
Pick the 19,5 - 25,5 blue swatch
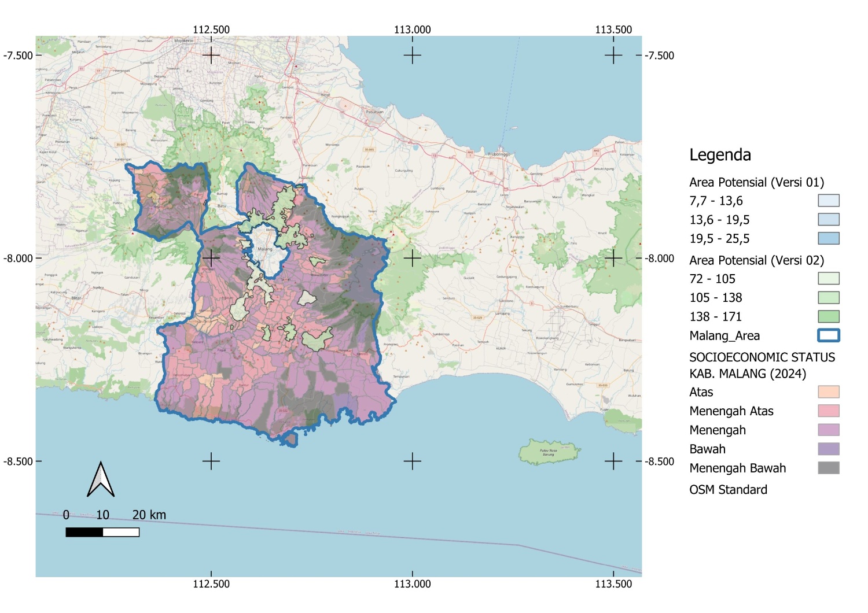(x=828, y=238)
